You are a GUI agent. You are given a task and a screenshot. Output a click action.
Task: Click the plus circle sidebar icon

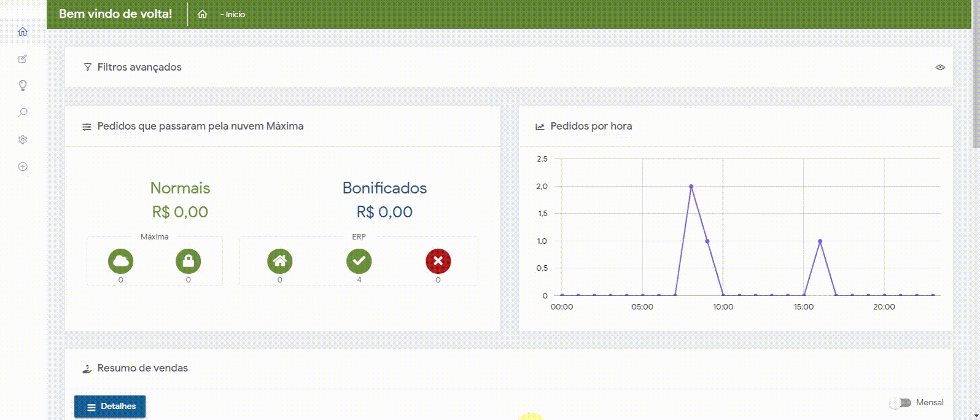tap(23, 166)
